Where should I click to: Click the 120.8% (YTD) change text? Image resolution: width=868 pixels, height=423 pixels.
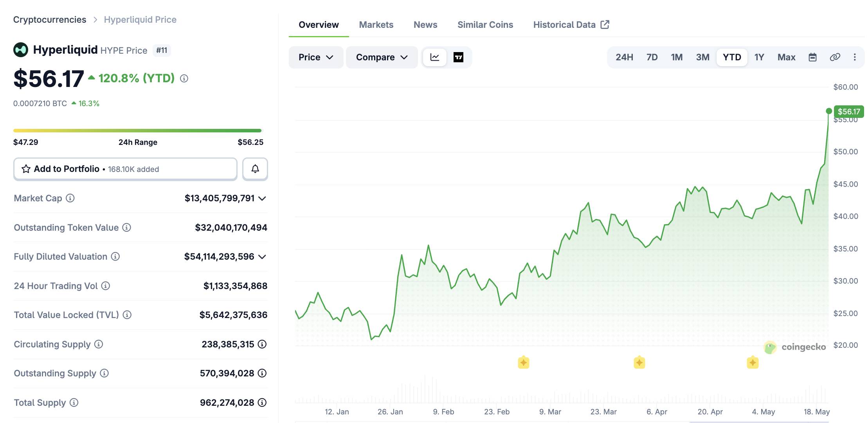[x=137, y=78]
